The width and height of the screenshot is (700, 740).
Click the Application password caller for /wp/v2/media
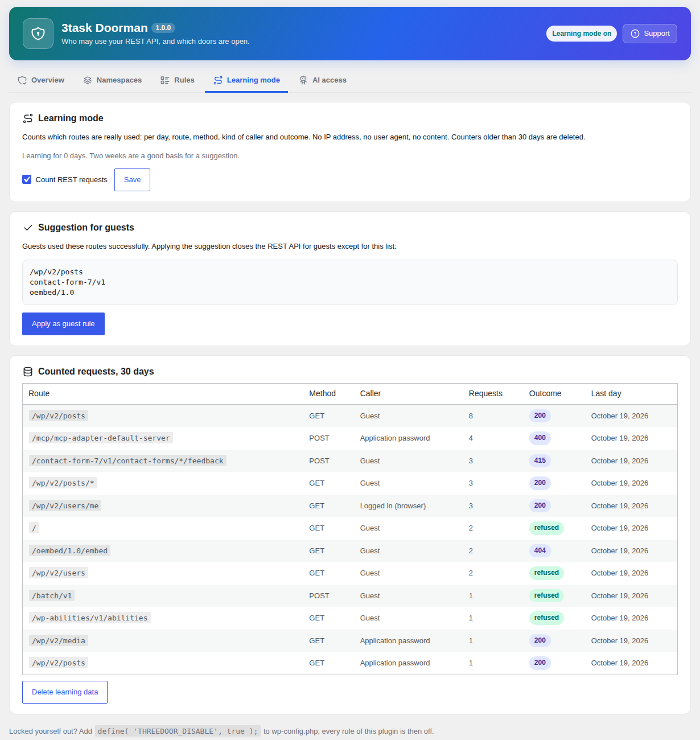pos(395,641)
